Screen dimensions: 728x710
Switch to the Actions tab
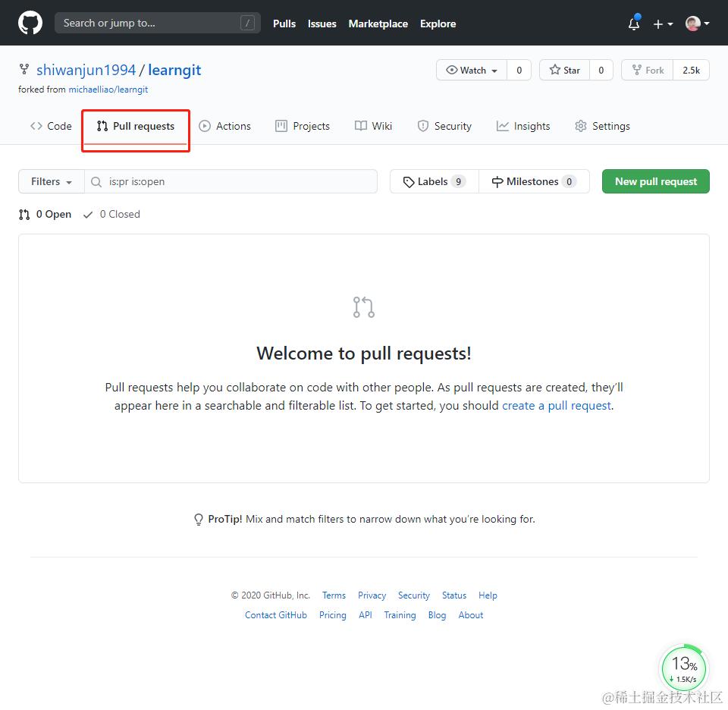224,127
